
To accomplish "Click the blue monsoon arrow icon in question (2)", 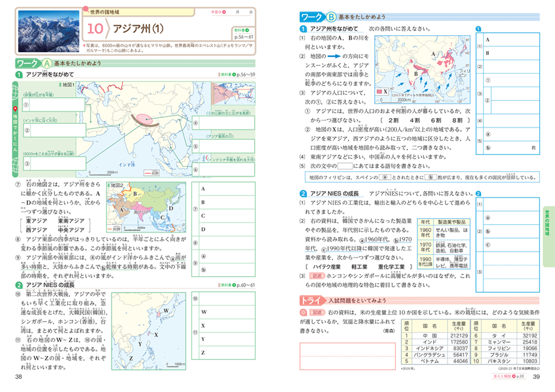I will (x=334, y=56).
